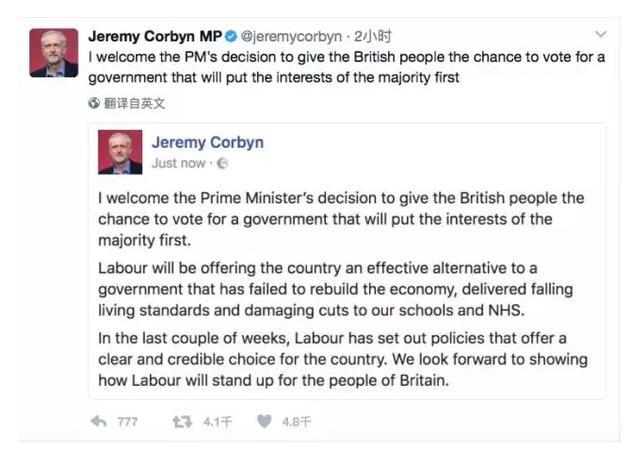Click the avatar inside the embedded post
This screenshot has height=450, width=630.
point(120,152)
